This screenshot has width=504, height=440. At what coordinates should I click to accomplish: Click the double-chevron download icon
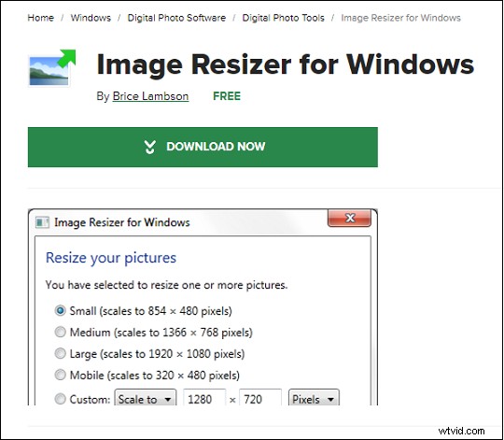(x=149, y=147)
